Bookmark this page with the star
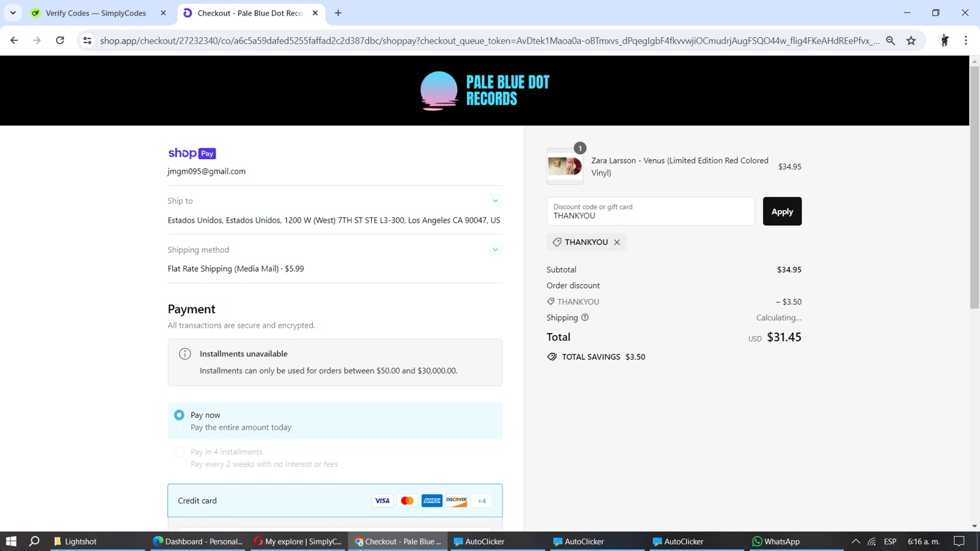Viewport: 980px width, 551px height. pyautogui.click(x=911, y=40)
